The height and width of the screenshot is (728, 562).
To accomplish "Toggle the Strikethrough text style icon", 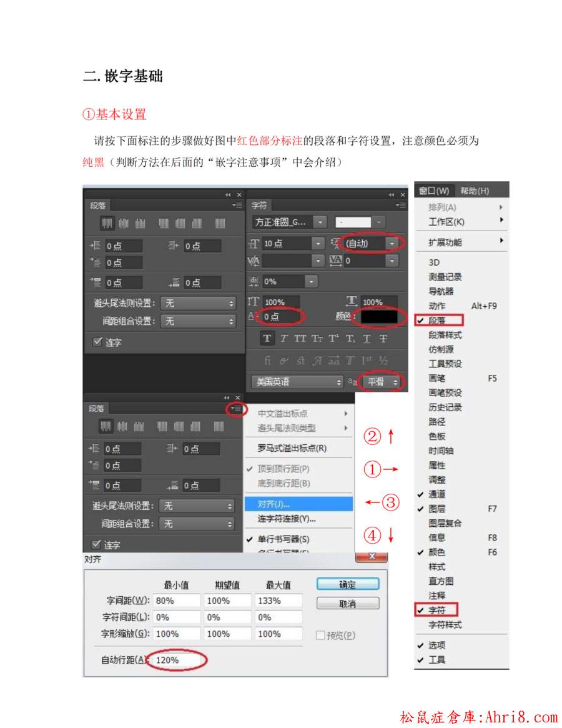I will tap(383, 339).
